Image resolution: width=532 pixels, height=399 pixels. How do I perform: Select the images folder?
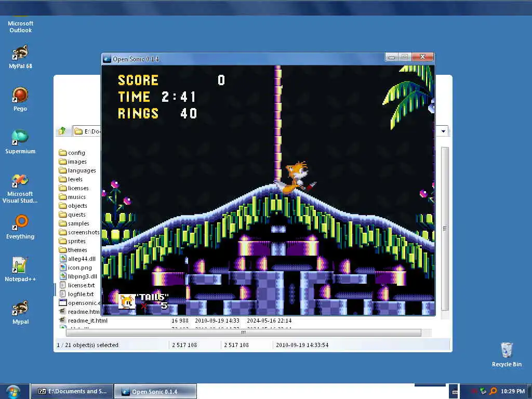pyautogui.click(x=73, y=162)
